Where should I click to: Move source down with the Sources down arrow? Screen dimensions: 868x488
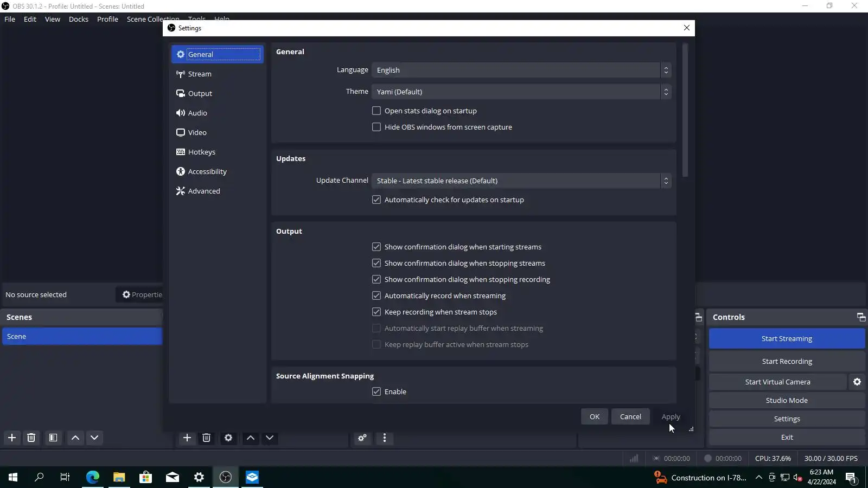coord(270,438)
